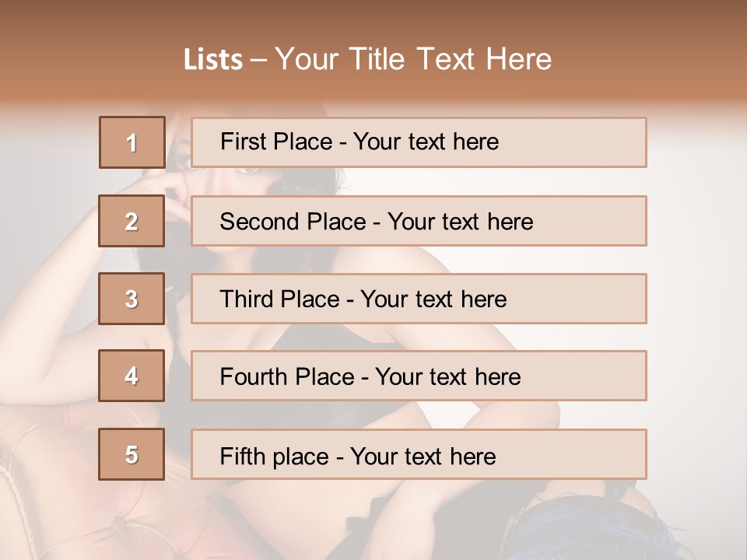Click the number 1 box

pos(132,142)
